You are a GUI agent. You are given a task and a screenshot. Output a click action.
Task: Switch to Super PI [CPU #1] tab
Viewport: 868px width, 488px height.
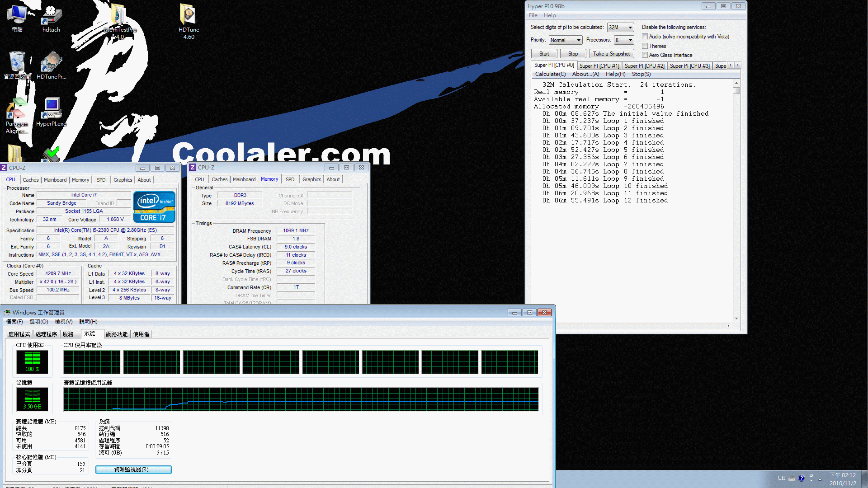coord(599,66)
